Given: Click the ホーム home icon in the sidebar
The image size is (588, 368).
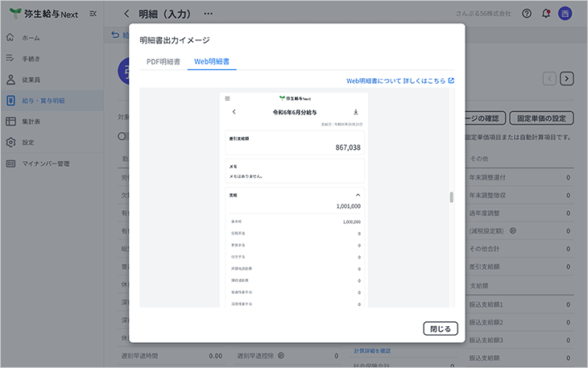Looking at the screenshot, I should tap(10, 38).
